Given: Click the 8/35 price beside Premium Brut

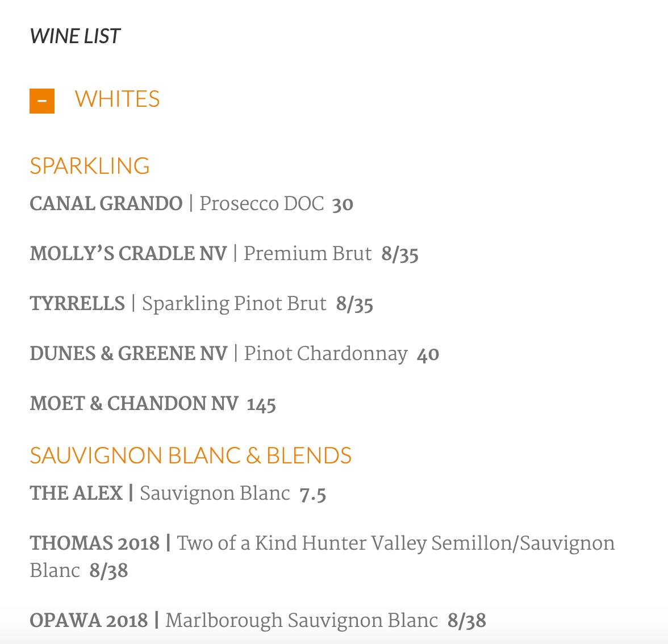Looking at the screenshot, I should (x=400, y=254).
